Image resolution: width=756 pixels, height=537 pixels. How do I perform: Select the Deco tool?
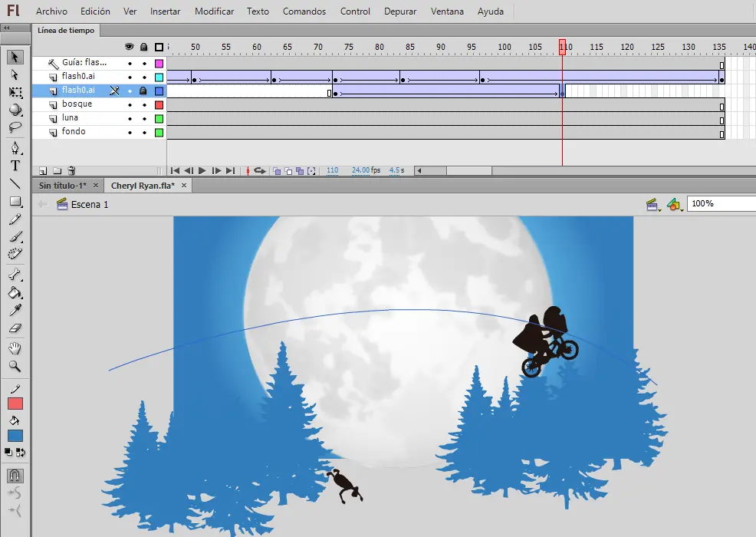[x=15, y=254]
